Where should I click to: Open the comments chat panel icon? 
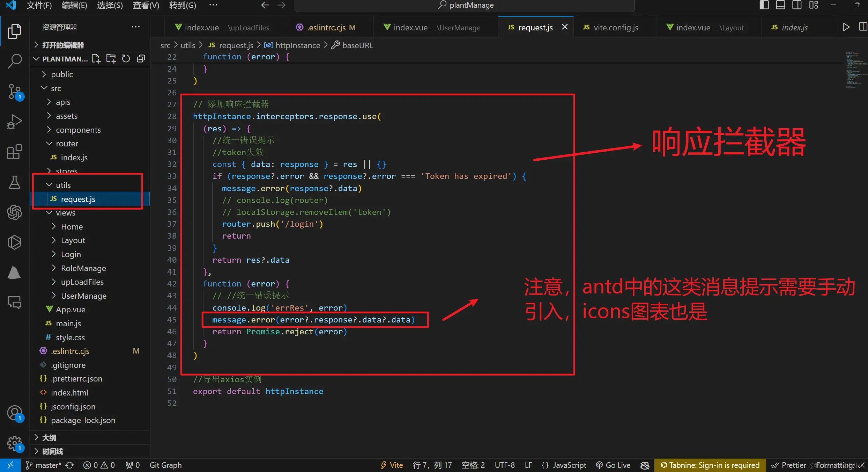coord(14,302)
